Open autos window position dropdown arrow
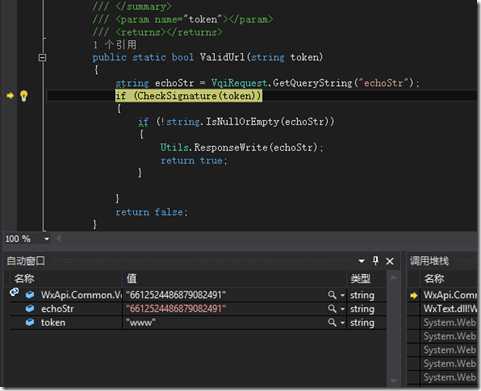The width and height of the screenshot is (481, 391). [x=362, y=261]
